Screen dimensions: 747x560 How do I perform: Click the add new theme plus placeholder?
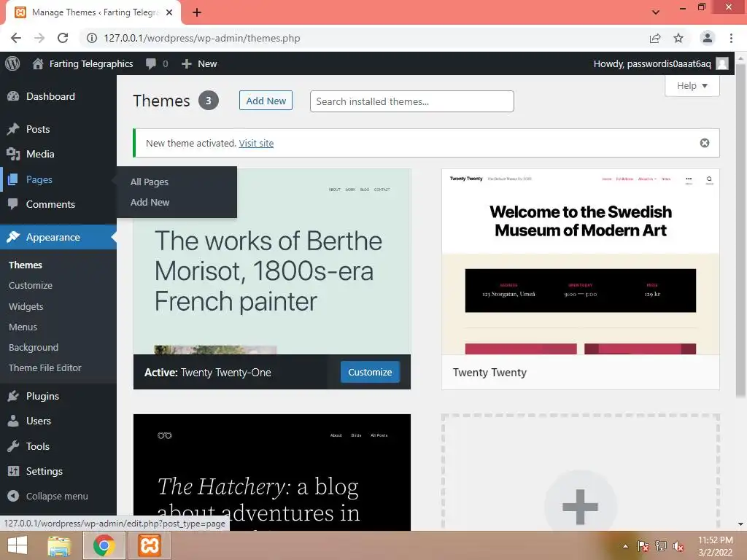pos(580,506)
